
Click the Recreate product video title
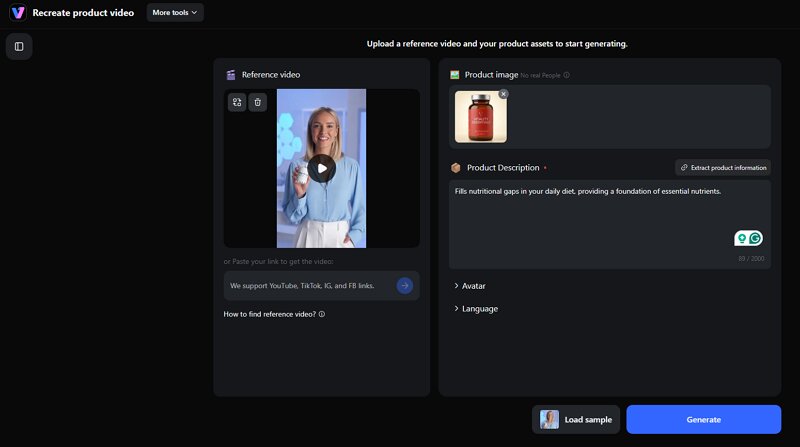pos(83,13)
